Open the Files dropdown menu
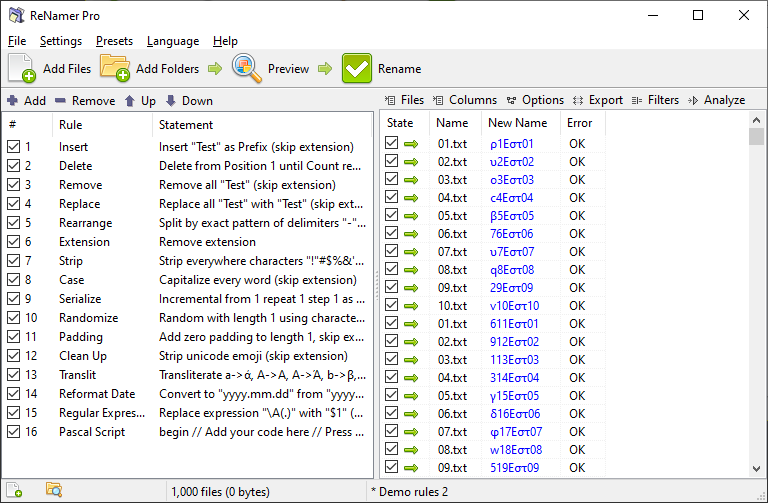This screenshot has height=503, width=768. click(x=404, y=100)
